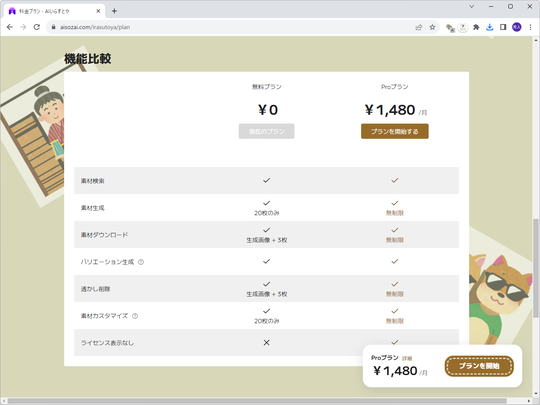Expand the tab search chevron
The width and height of the screenshot is (540, 405).
click(x=472, y=6)
